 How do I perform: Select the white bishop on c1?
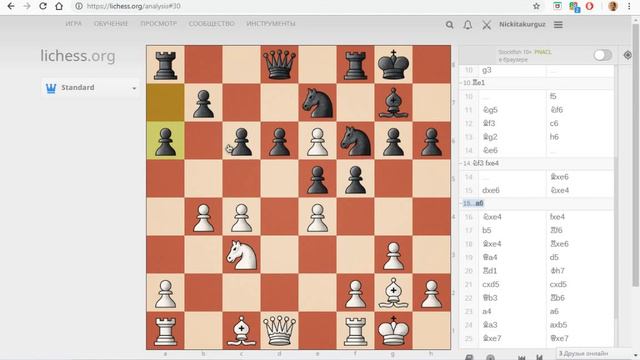tap(242, 331)
